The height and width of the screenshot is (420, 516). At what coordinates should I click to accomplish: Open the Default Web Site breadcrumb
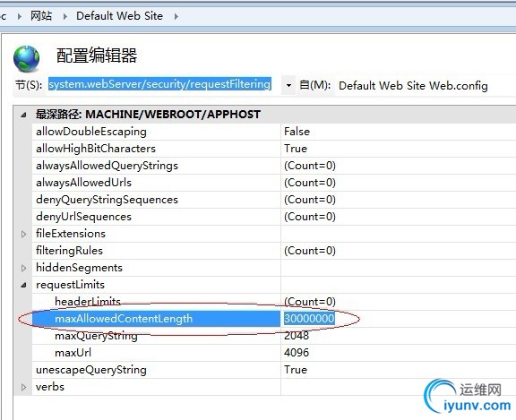tap(119, 16)
